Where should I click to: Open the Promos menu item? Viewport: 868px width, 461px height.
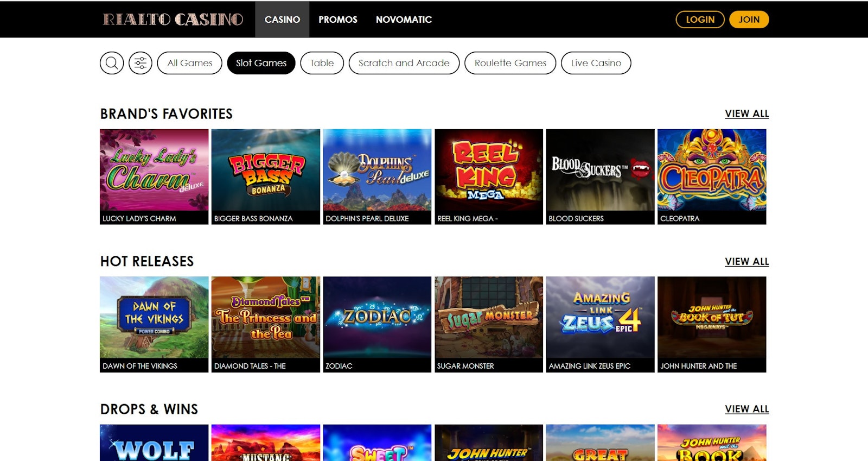[x=338, y=20]
